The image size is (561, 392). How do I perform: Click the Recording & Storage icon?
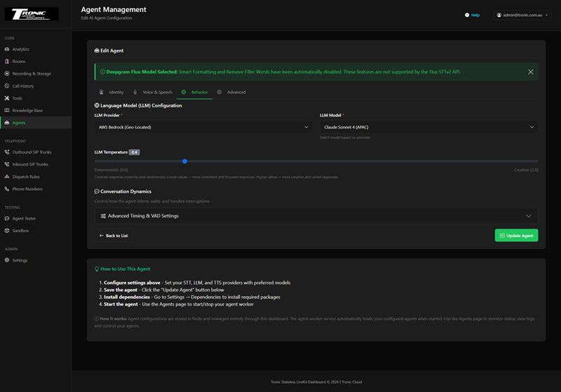7,74
